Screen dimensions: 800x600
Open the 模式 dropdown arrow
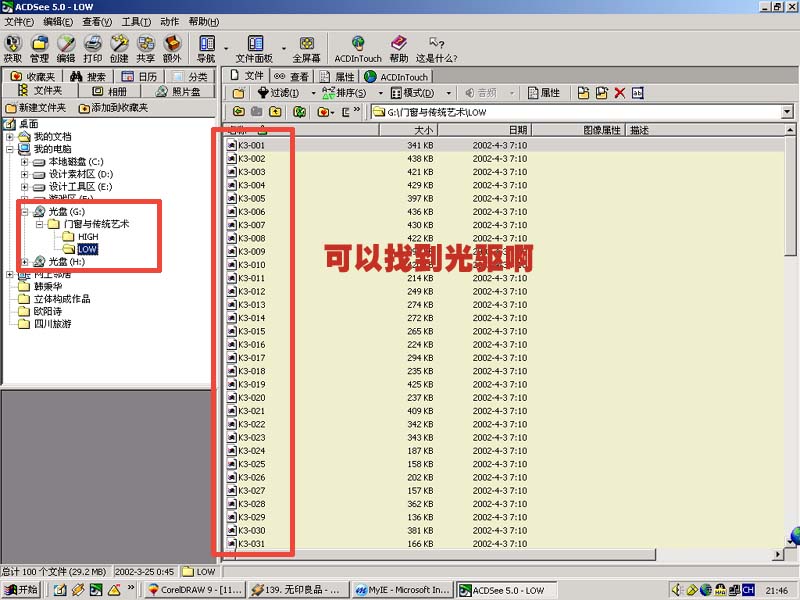(x=448, y=93)
